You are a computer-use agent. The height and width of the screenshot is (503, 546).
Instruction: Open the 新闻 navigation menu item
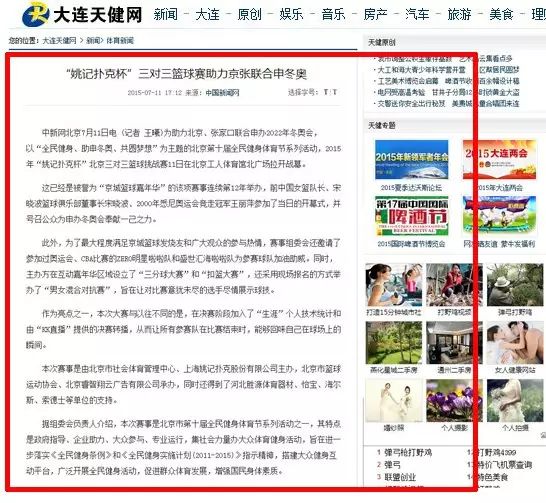point(166,15)
